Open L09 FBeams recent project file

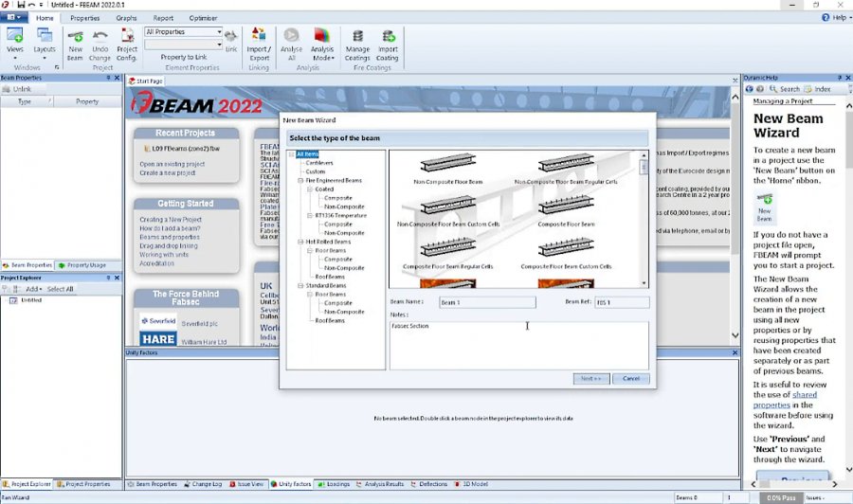182,149
